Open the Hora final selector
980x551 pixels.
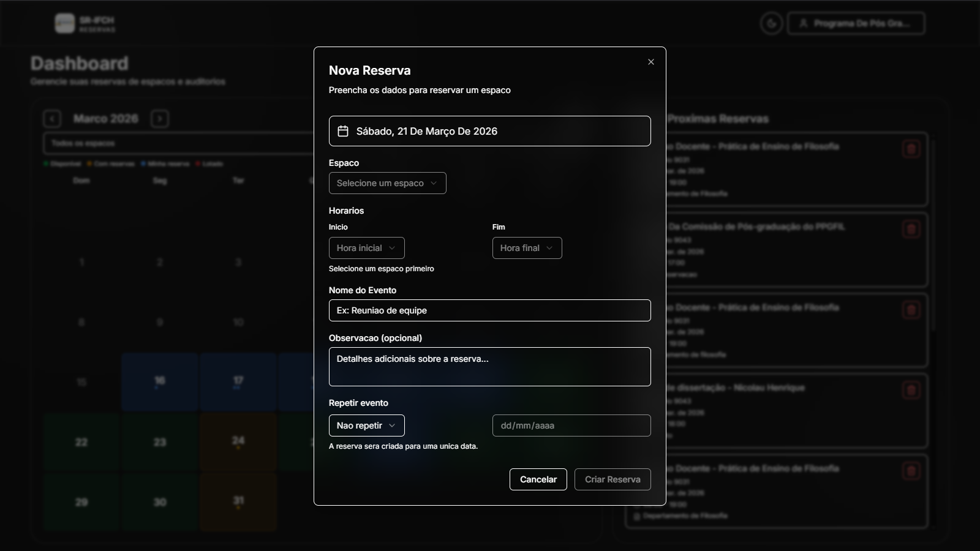pyautogui.click(x=527, y=248)
